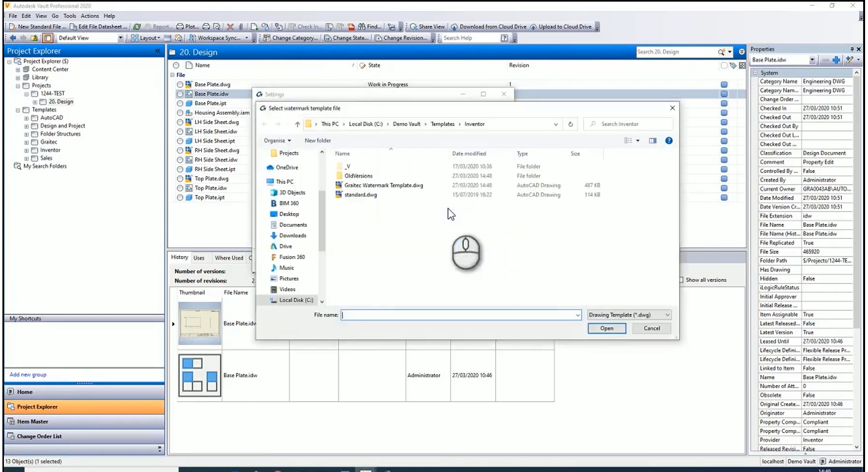Select radio button for RH Side Sheet.idw
Viewport: 868px width, 472px height.
180,160
